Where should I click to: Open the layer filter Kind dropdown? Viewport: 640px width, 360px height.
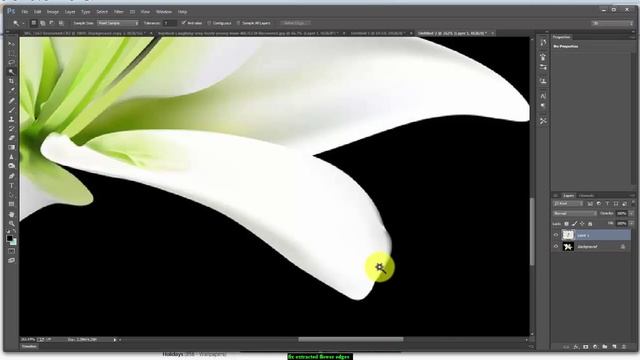tap(568, 204)
